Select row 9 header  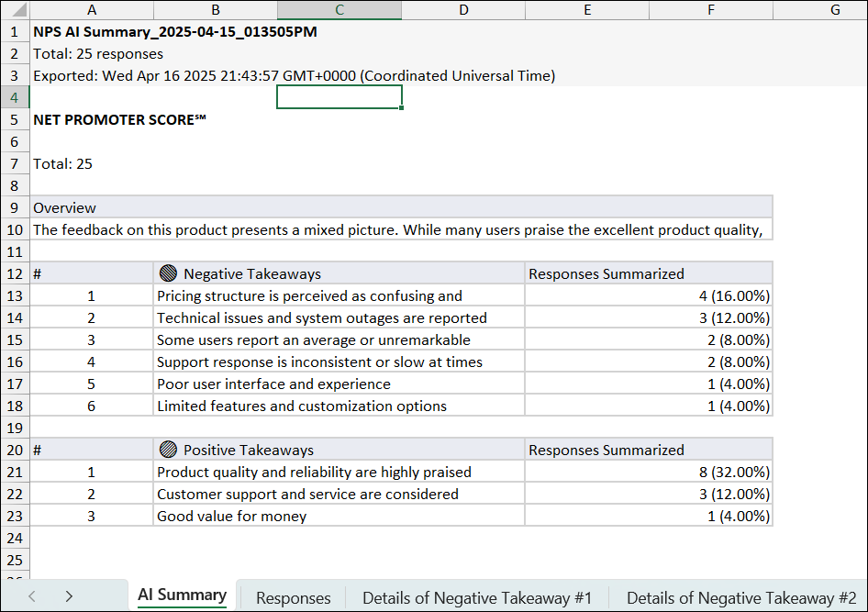coord(15,208)
